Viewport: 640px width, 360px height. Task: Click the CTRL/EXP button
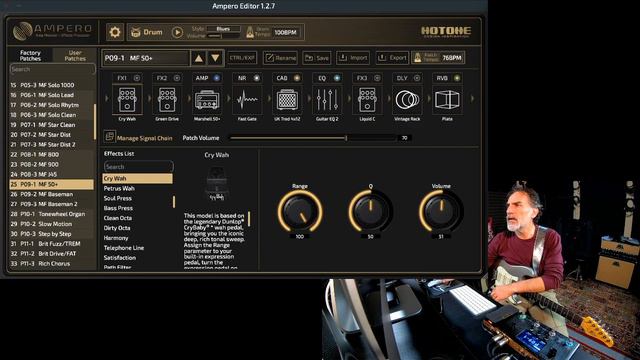242,58
